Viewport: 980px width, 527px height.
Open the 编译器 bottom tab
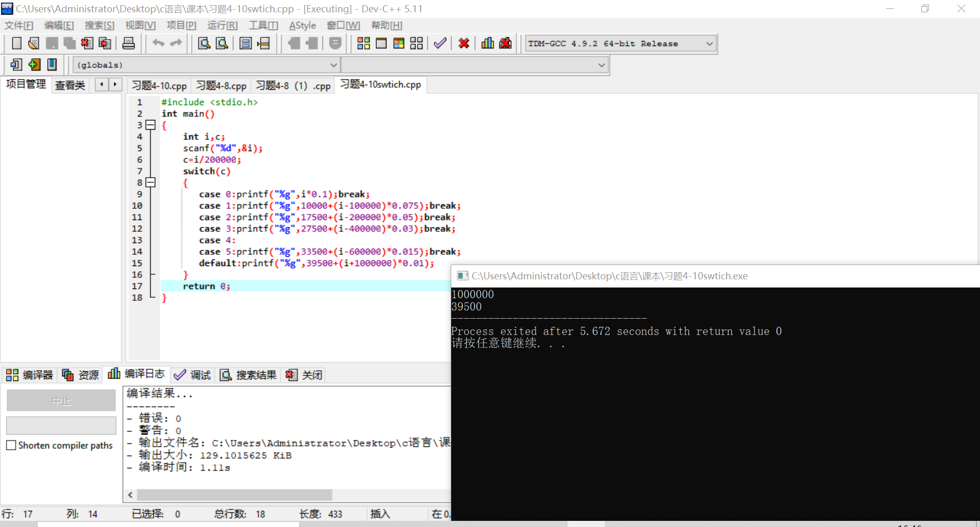[30, 375]
